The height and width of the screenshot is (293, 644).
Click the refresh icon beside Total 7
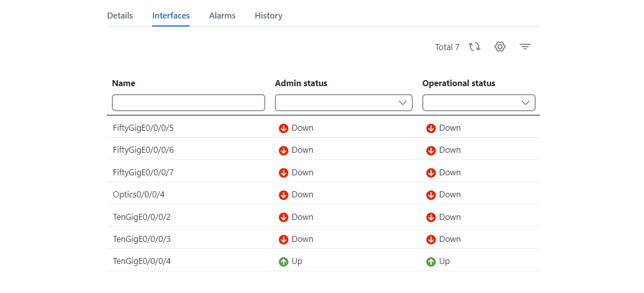474,47
